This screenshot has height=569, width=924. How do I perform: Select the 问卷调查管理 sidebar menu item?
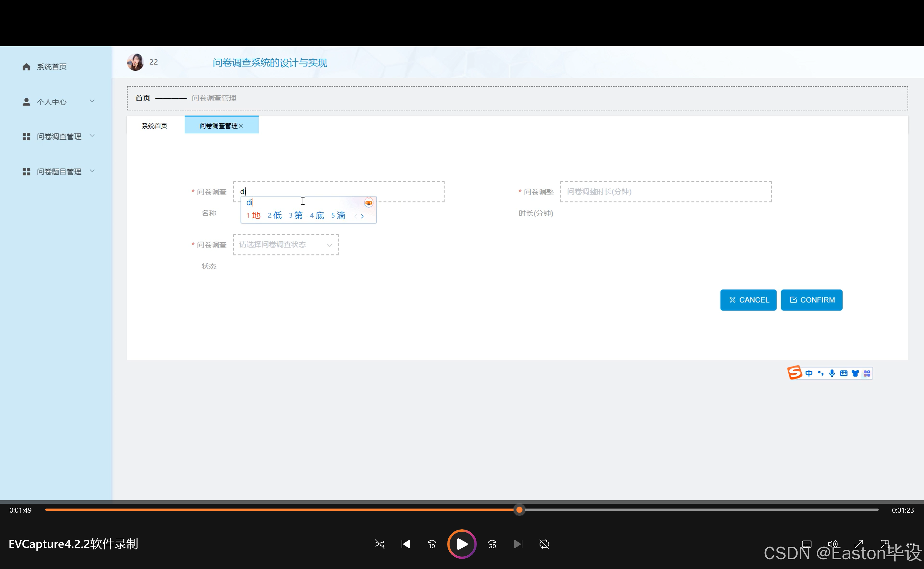(58, 137)
